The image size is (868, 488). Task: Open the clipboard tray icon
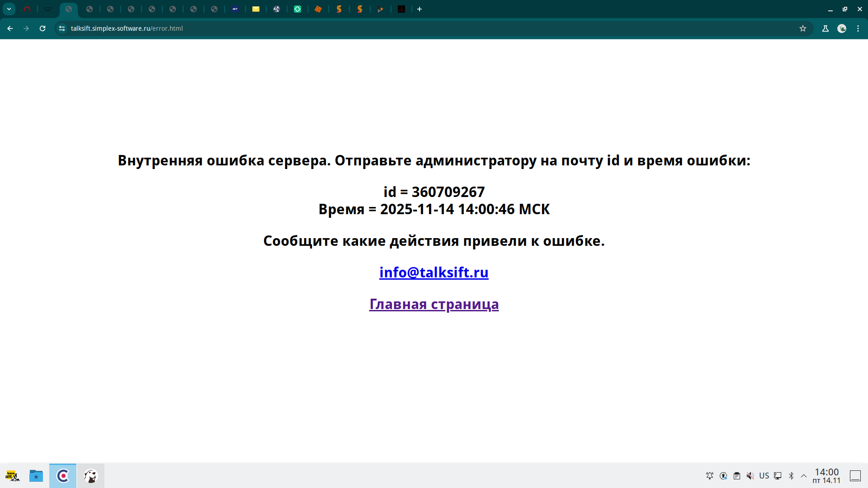tap(737, 476)
